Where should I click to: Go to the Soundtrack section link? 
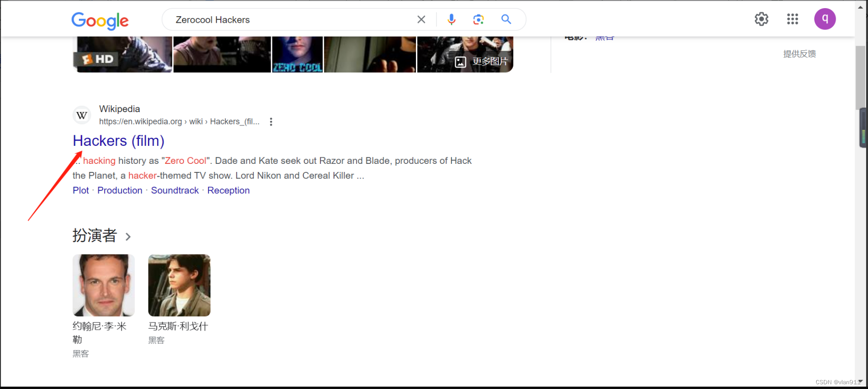pyautogui.click(x=175, y=190)
